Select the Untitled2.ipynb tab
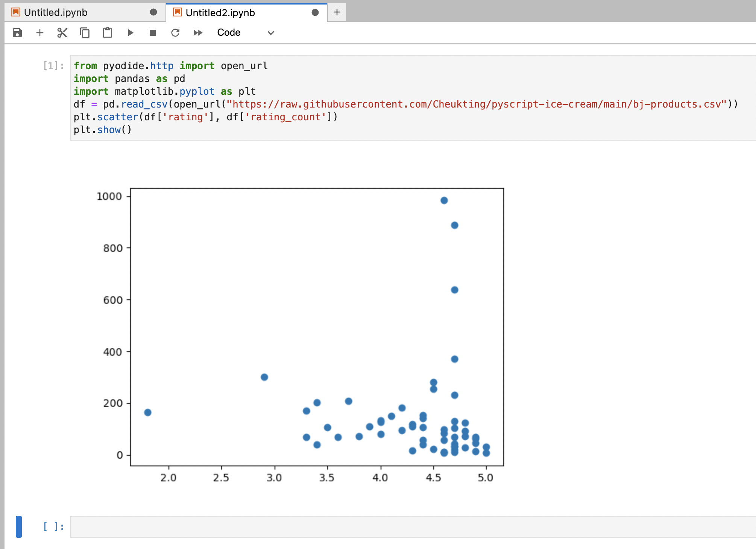The width and height of the screenshot is (756, 549). 220,13
